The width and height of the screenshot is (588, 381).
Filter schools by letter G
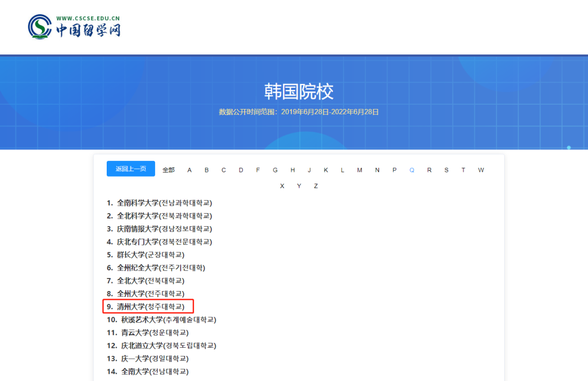pyautogui.click(x=275, y=170)
